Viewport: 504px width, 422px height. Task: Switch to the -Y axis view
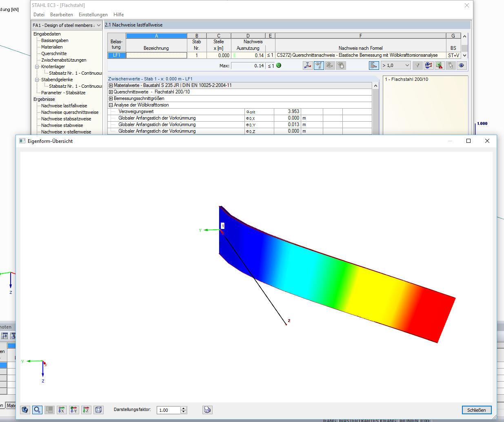point(74,410)
